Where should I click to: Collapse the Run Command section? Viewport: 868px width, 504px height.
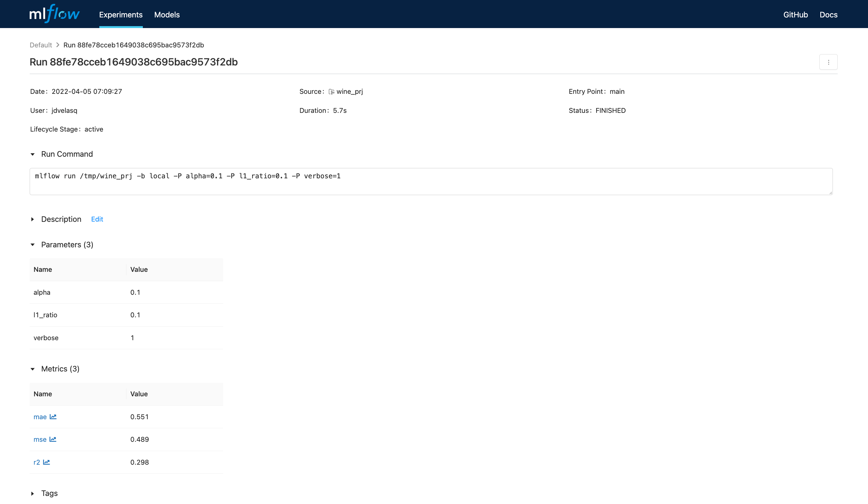point(33,154)
